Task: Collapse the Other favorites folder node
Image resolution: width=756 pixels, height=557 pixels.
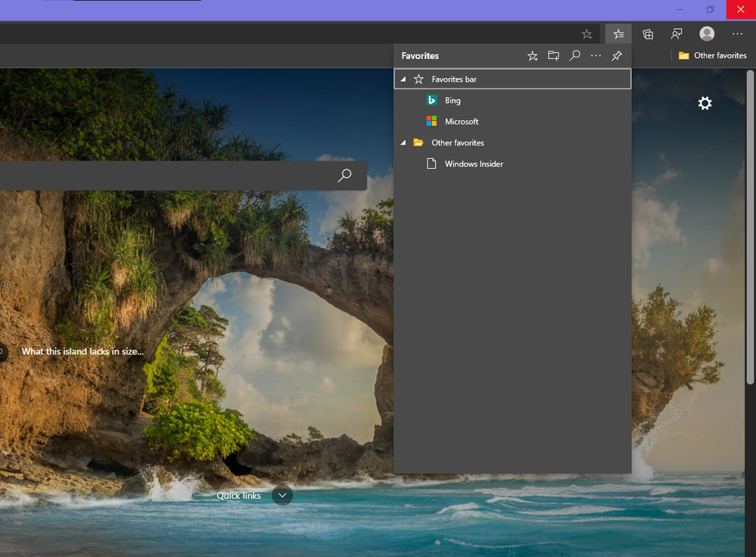Action: click(x=403, y=143)
